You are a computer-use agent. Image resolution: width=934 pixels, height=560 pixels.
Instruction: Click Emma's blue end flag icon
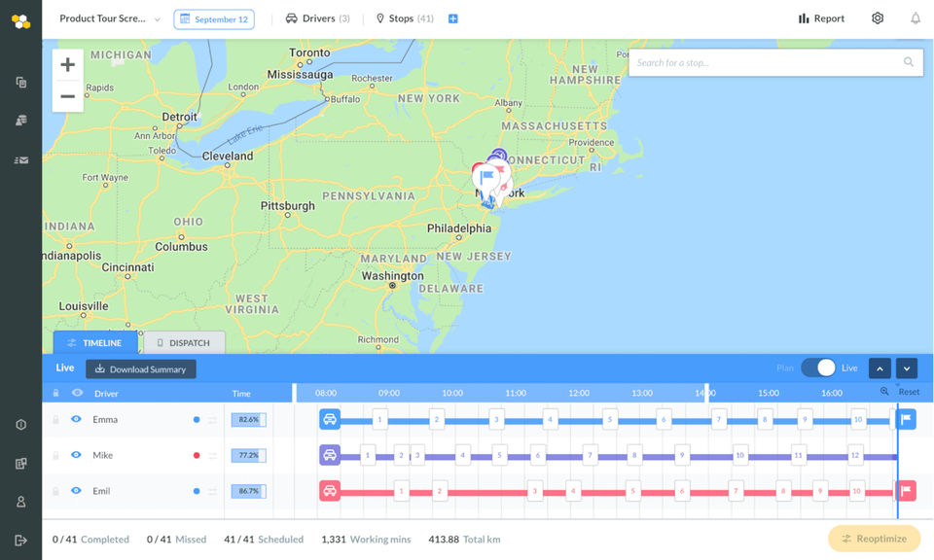906,419
